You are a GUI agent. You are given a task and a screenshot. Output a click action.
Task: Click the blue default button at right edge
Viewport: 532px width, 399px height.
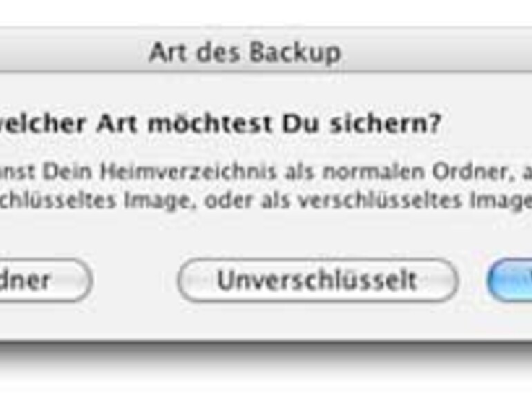[x=511, y=280]
